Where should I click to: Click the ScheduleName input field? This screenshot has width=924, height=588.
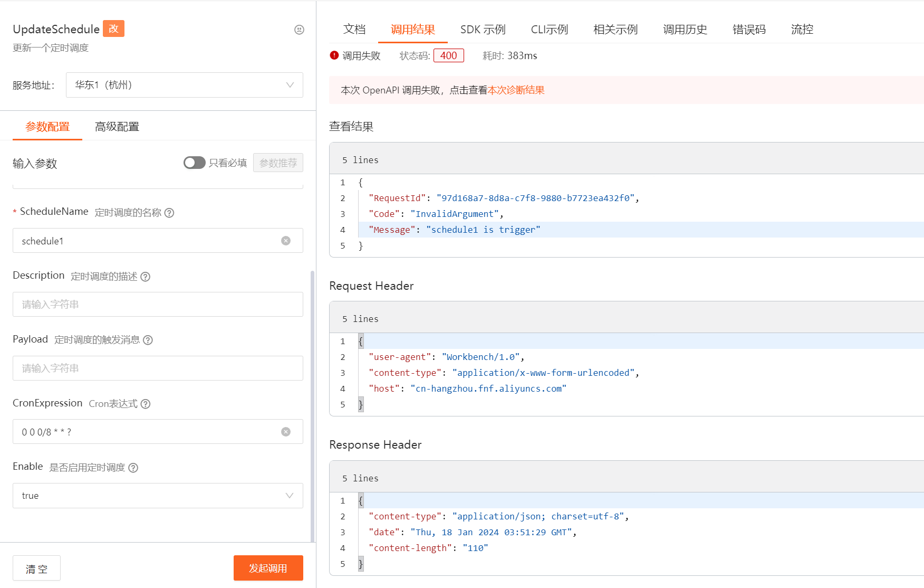pyautogui.click(x=158, y=241)
